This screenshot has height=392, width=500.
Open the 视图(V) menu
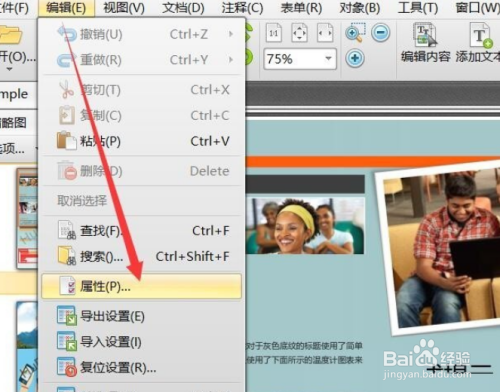[x=124, y=8]
